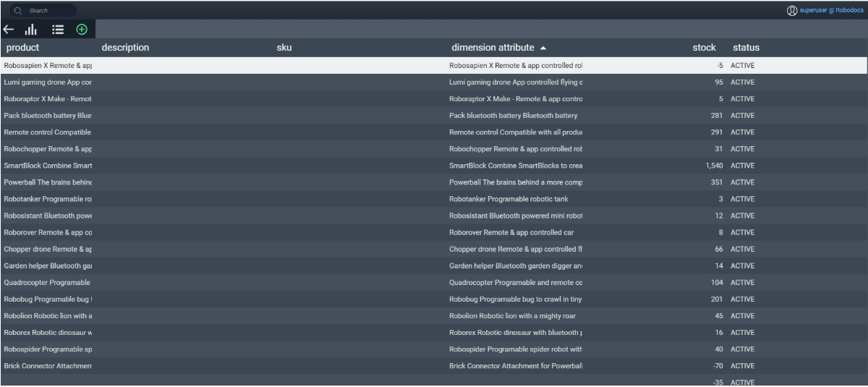Click stock value -70 for Brick Connector

pos(718,366)
